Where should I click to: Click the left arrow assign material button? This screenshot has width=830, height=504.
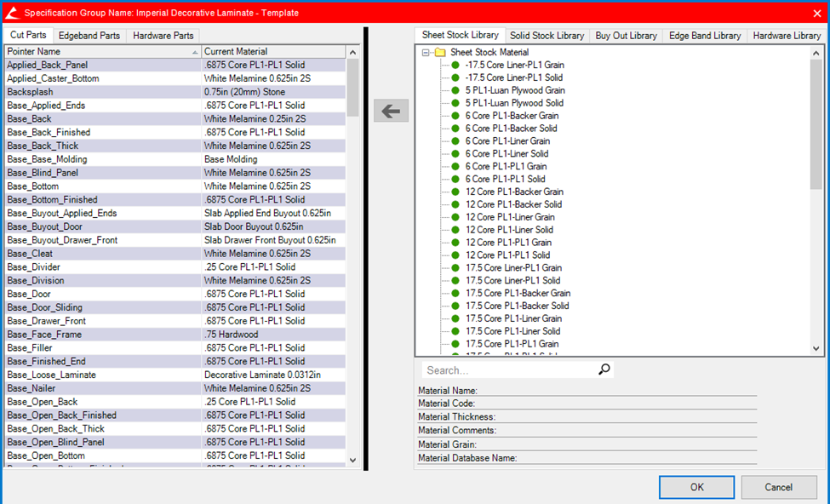click(391, 111)
